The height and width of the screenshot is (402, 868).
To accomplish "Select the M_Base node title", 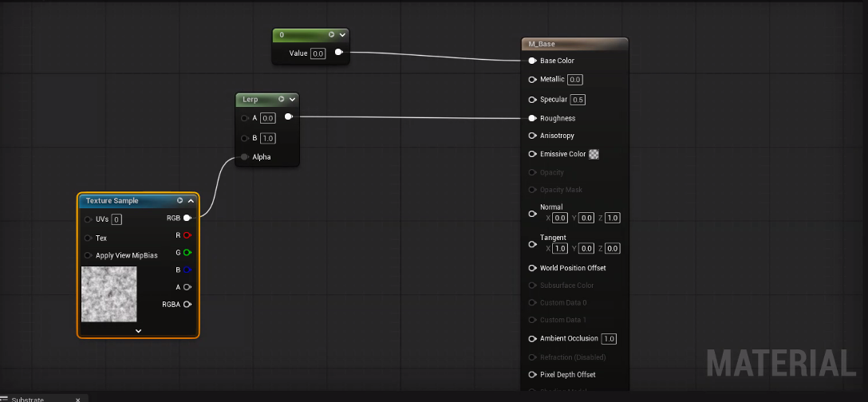I will pyautogui.click(x=542, y=44).
